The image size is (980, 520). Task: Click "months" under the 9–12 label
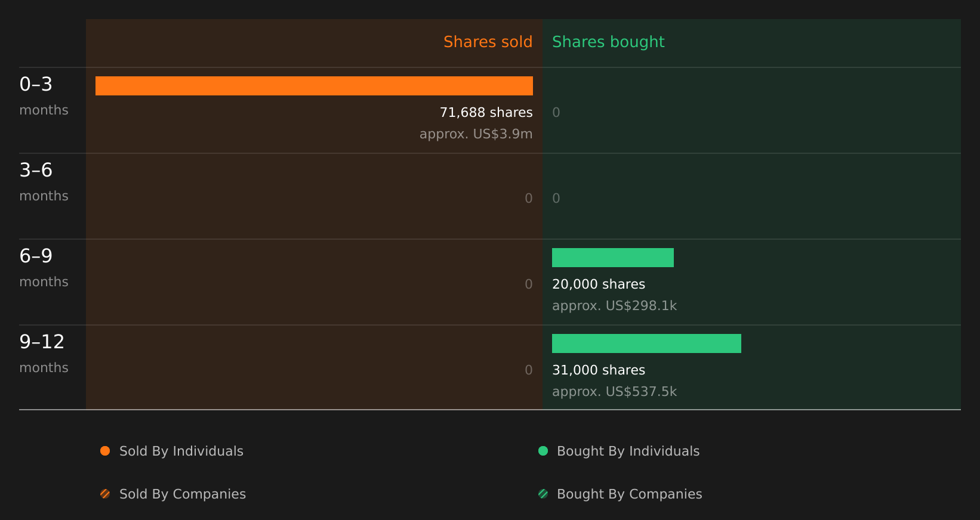pyautogui.click(x=44, y=367)
